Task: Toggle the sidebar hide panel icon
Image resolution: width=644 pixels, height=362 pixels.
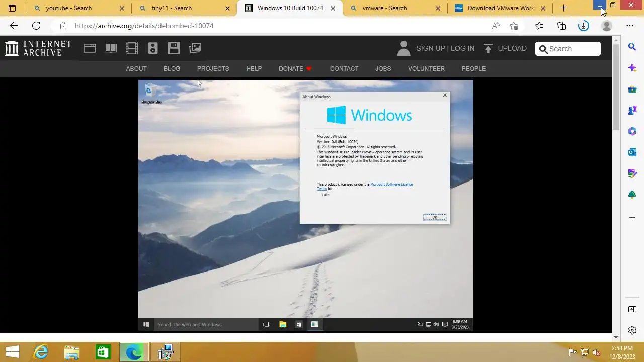Action: pos(632,309)
